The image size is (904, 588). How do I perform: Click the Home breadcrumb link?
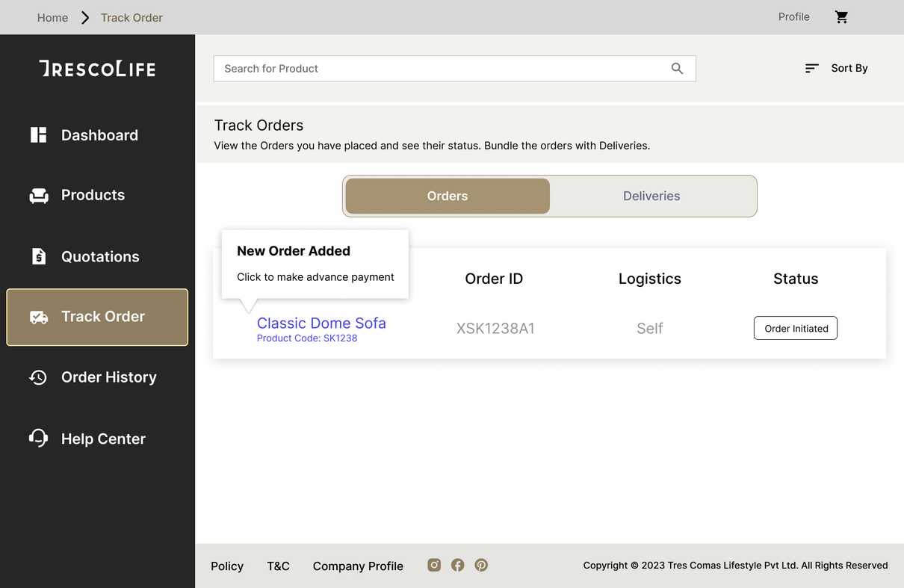(x=52, y=17)
